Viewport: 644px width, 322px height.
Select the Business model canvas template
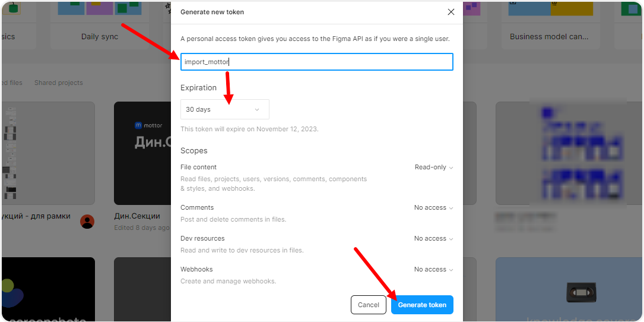(x=549, y=25)
